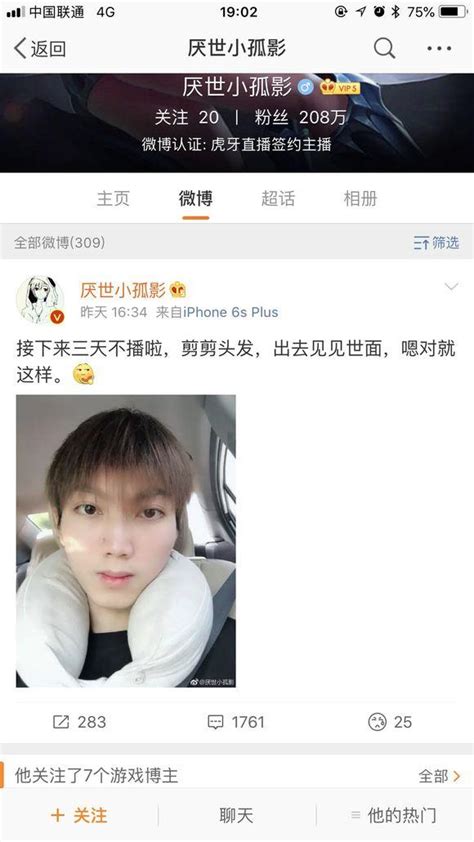The height and width of the screenshot is (842, 474).
Task: Open the 相册 album tab
Action: (360, 198)
